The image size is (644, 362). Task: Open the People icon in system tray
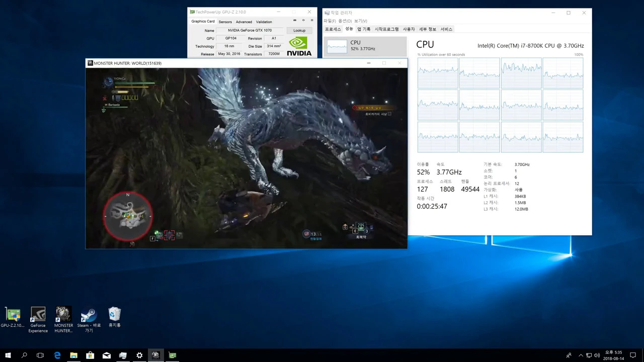569,355
